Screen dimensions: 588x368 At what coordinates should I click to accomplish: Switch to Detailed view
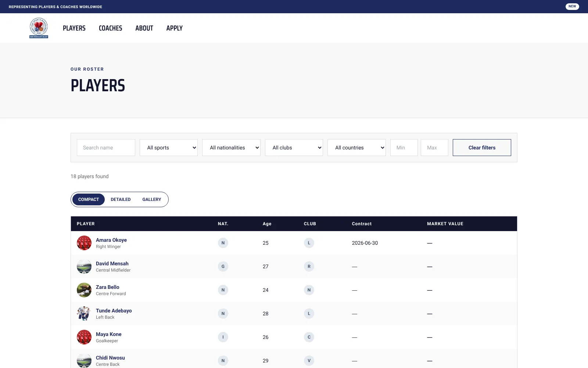(121, 199)
